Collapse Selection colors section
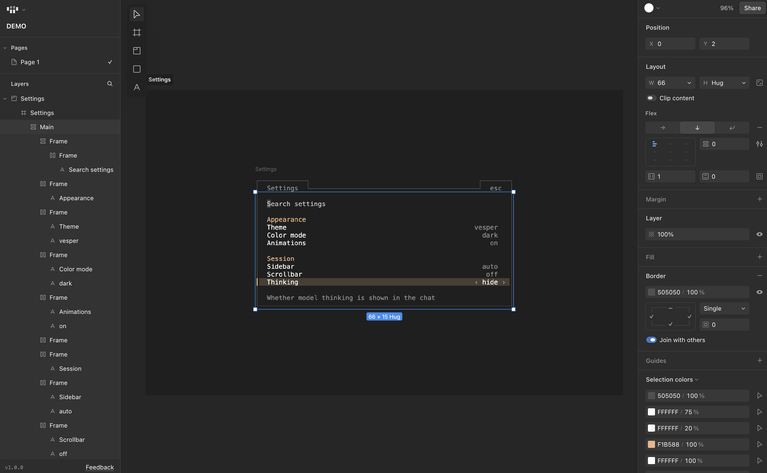Screen dimensions: 767x473 click(x=672, y=380)
